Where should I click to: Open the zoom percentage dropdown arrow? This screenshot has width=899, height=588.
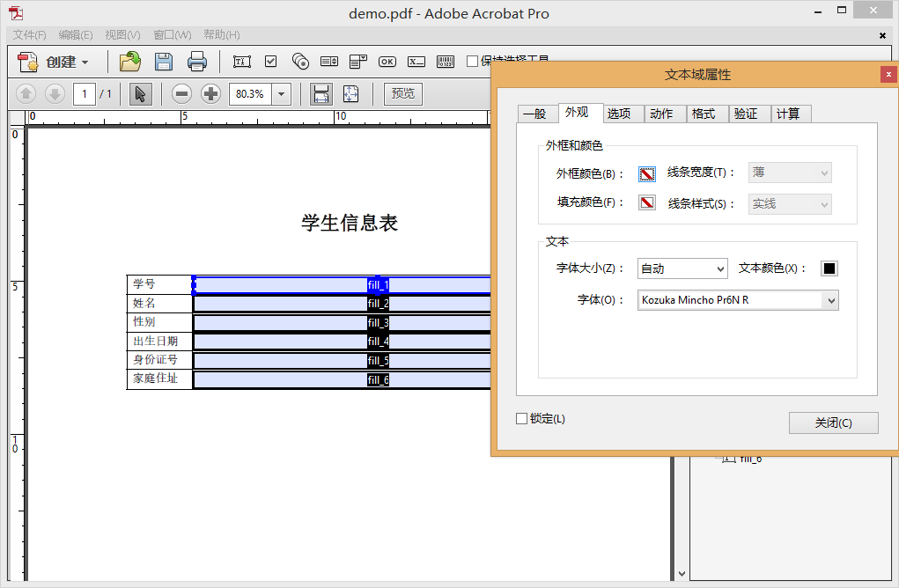click(x=282, y=94)
